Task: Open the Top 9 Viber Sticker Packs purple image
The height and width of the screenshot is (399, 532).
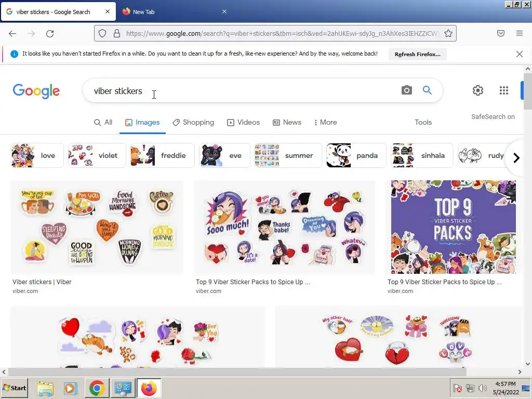Action: [453, 227]
